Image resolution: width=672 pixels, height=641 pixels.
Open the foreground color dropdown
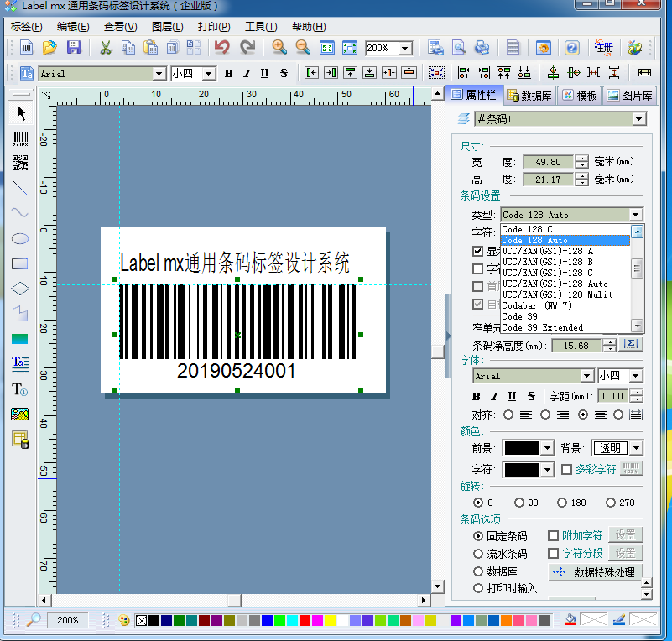point(547,448)
